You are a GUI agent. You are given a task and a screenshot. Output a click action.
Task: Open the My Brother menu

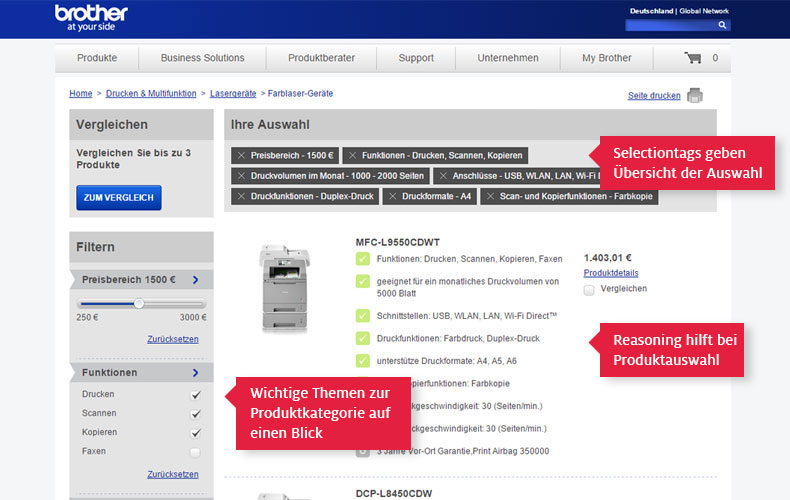(607, 58)
